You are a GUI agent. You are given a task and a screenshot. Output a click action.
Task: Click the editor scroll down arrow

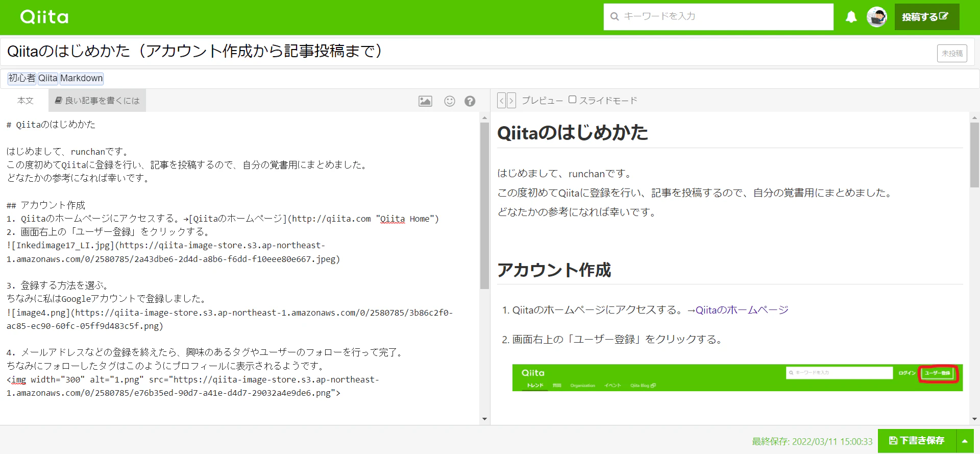(x=484, y=419)
